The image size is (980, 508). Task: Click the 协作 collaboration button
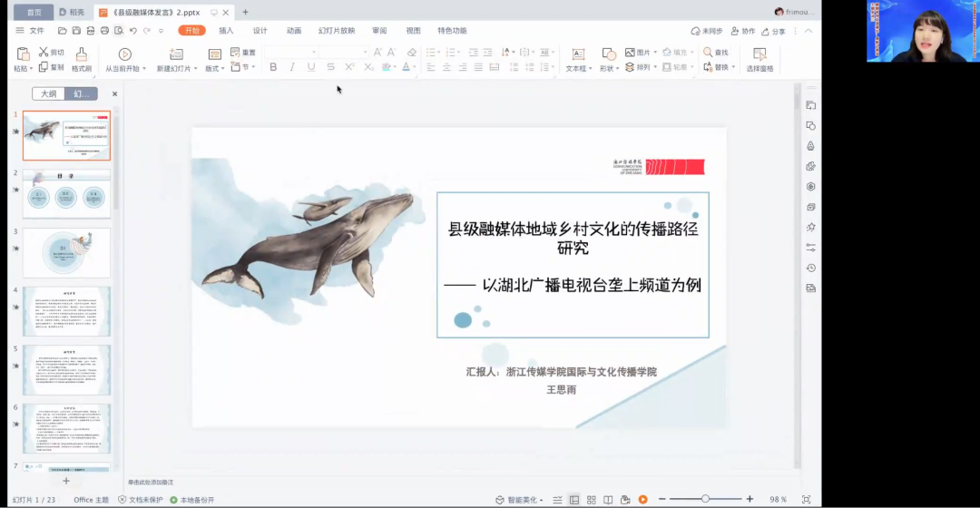(742, 31)
